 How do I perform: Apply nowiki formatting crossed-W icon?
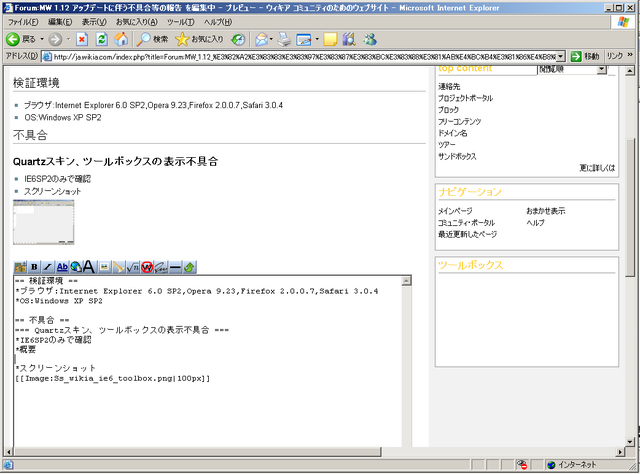[x=147, y=267]
